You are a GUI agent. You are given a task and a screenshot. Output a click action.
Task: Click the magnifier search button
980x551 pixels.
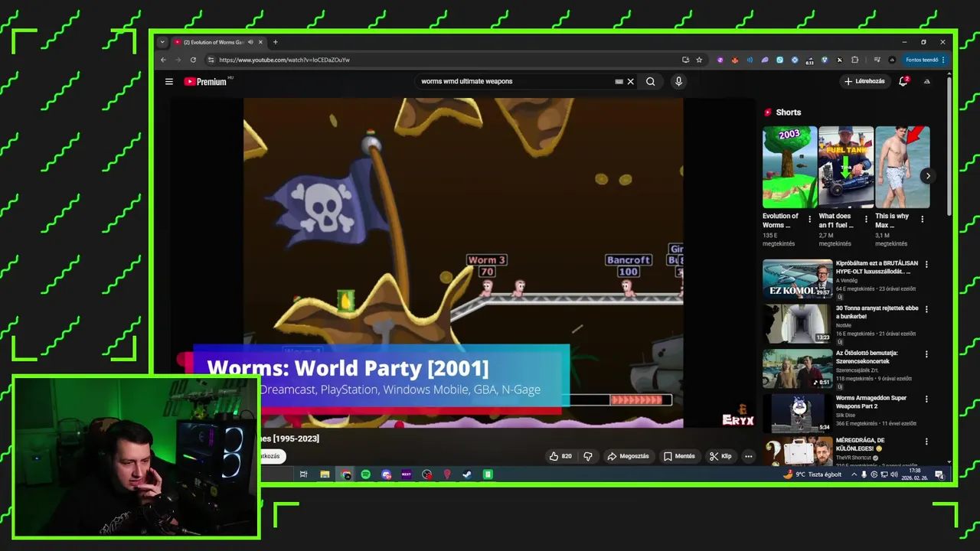(x=651, y=81)
